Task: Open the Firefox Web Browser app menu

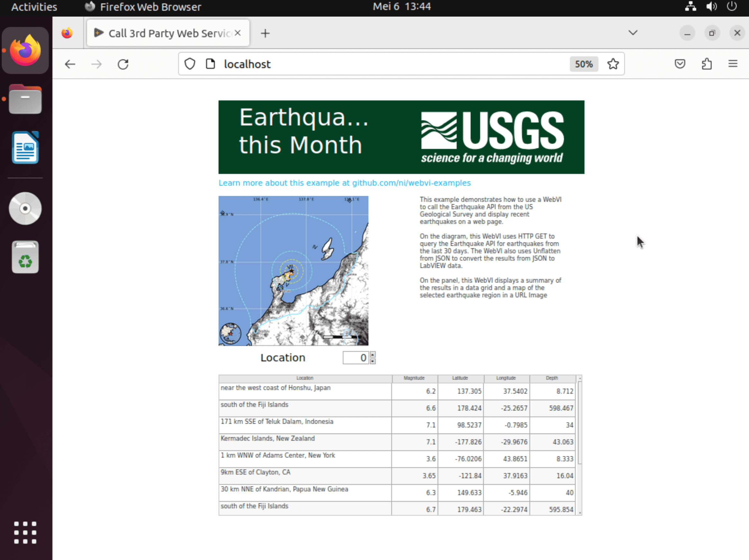Action: click(x=142, y=7)
